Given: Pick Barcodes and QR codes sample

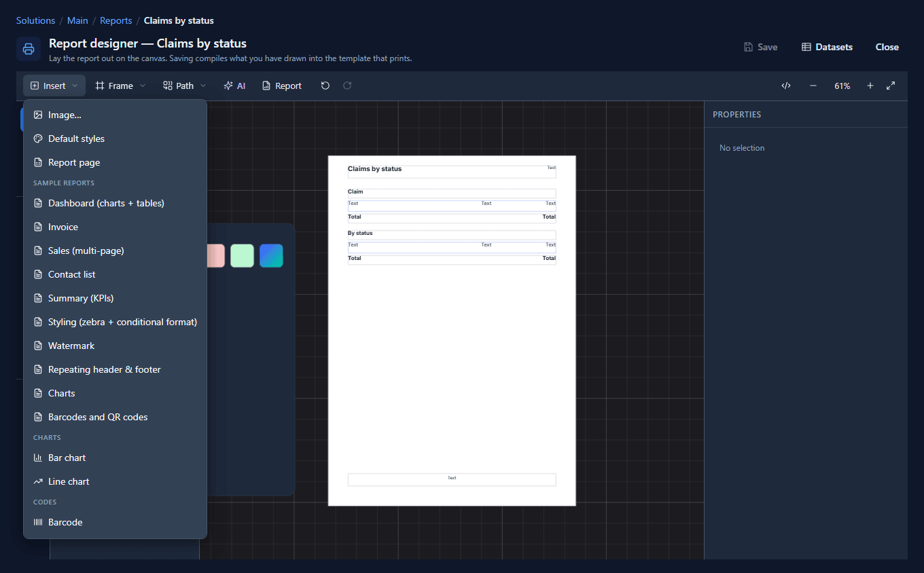Looking at the screenshot, I should pyautogui.click(x=115, y=418).
